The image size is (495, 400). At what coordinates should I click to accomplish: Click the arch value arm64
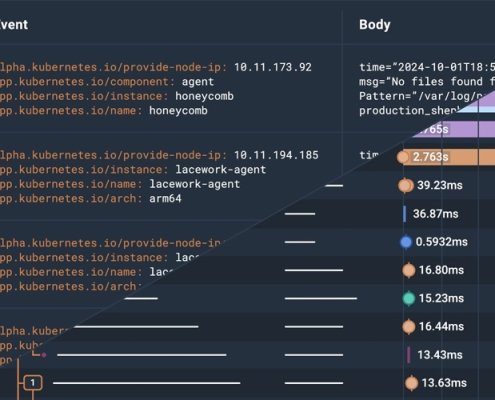point(165,199)
